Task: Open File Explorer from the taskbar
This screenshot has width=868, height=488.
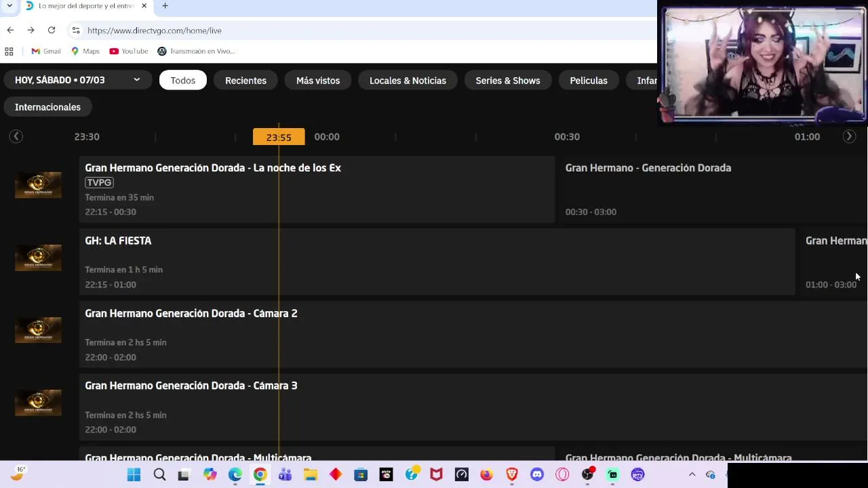Action: (310, 474)
